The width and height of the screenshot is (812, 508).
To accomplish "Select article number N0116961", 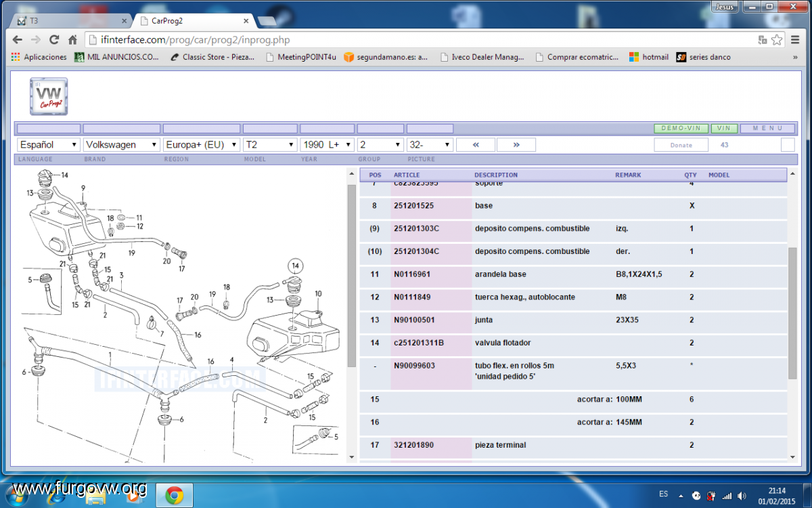I will (412, 274).
